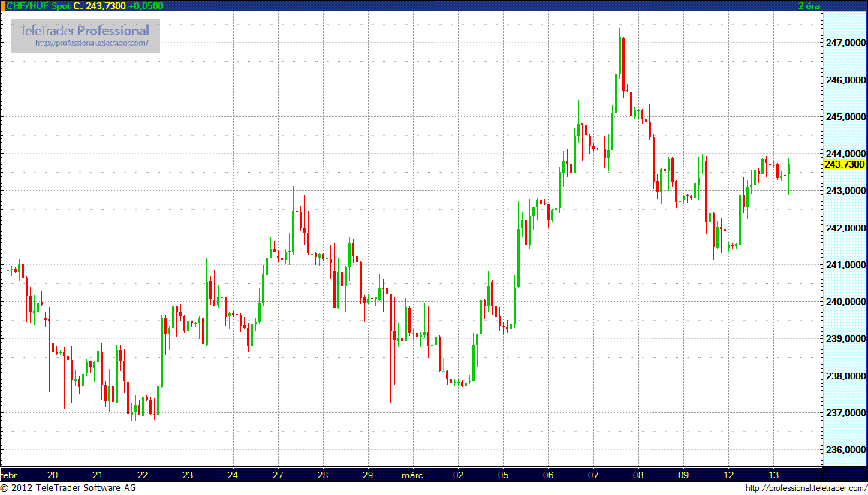Select the '2 óra' timeframe label

click(x=809, y=6)
